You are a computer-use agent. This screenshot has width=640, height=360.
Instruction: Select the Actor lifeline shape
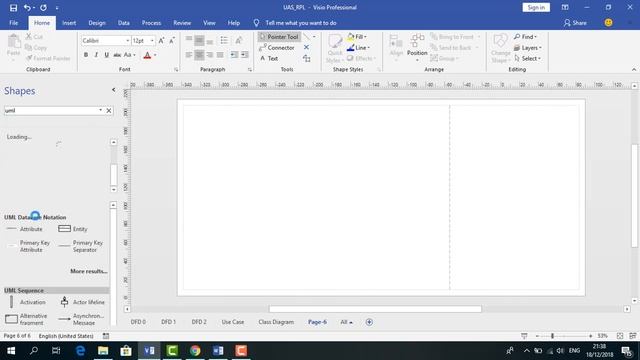pos(82,302)
